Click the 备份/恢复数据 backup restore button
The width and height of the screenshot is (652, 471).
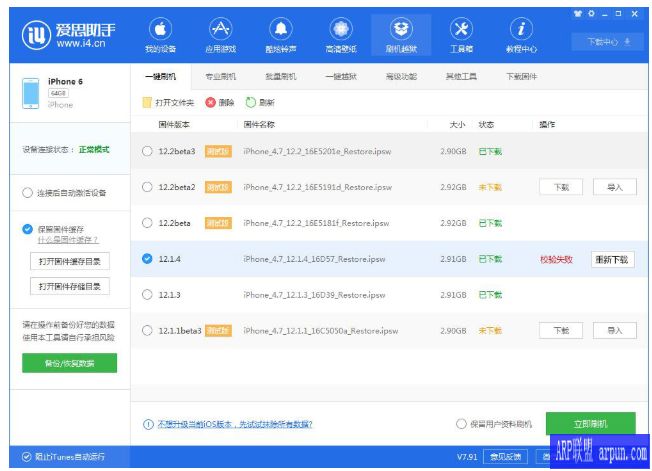pos(69,363)
